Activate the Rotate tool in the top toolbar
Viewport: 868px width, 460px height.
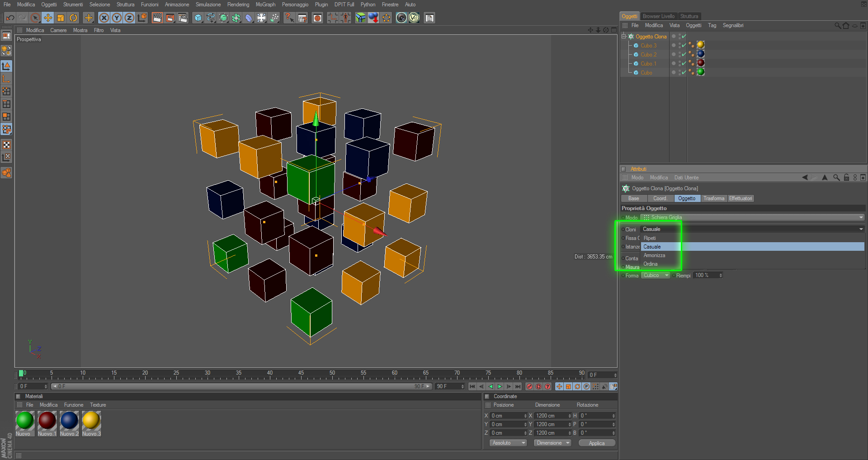[73, 18]
